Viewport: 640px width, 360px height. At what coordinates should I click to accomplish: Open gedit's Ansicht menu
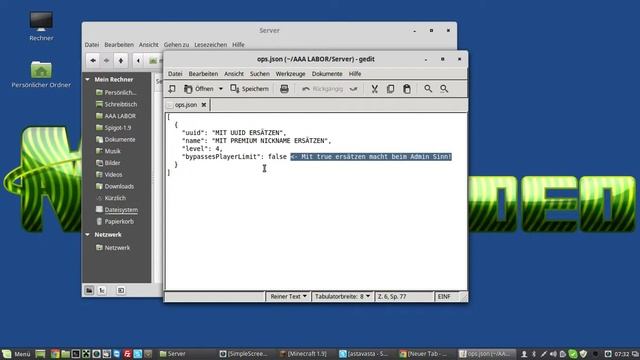point(234,74)
